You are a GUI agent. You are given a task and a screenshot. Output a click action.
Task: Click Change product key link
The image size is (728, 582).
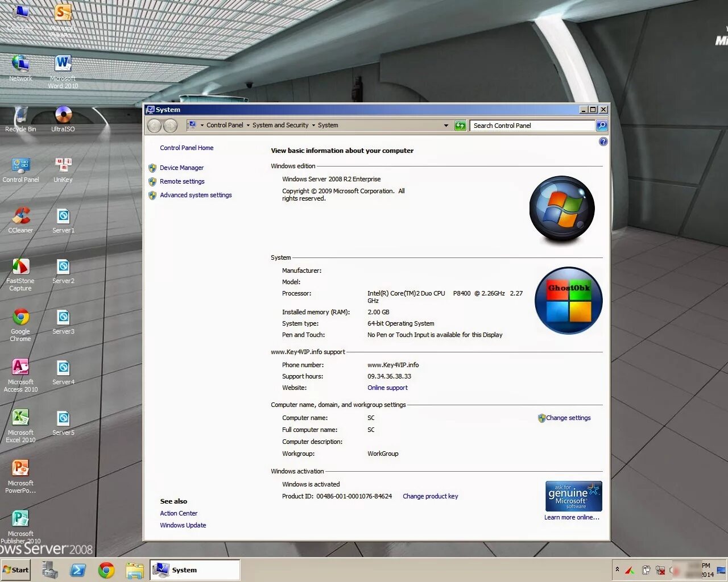point(430,496)
